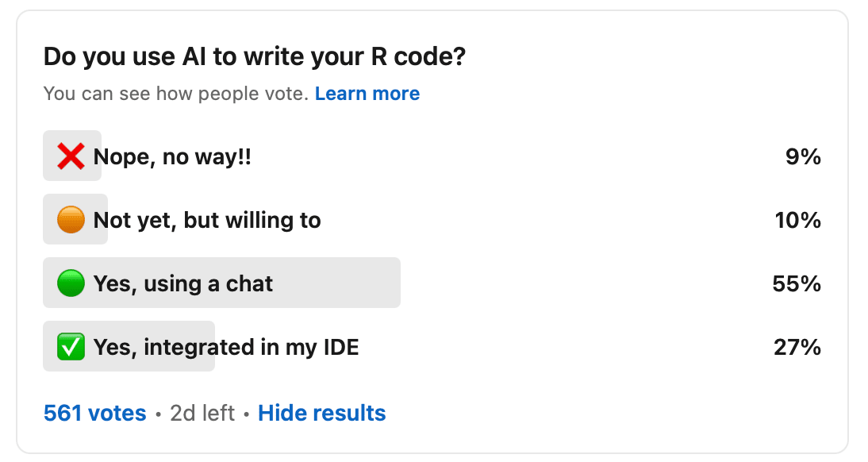This screenshot has height=462, width=868.
Task: Hide the poll results
Action: tap(322, 413)
